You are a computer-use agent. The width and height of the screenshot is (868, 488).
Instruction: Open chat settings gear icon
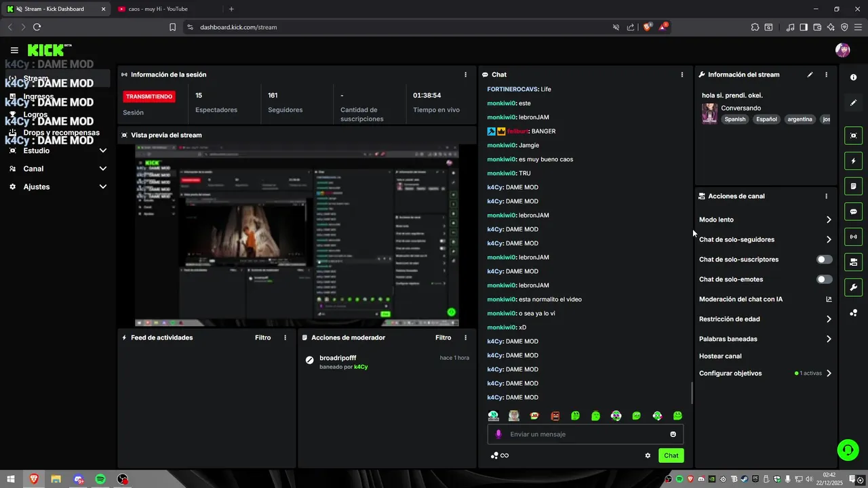click(x=648, y=455)
